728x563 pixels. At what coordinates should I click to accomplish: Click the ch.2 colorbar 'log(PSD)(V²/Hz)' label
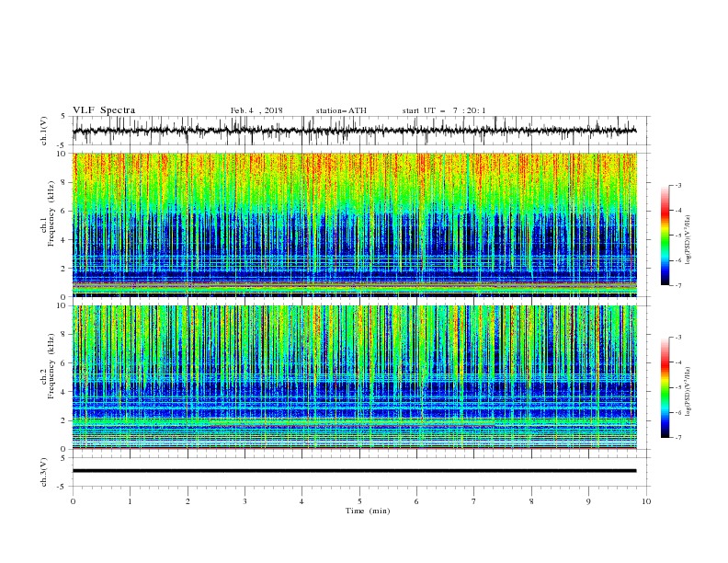click(688, 392)
